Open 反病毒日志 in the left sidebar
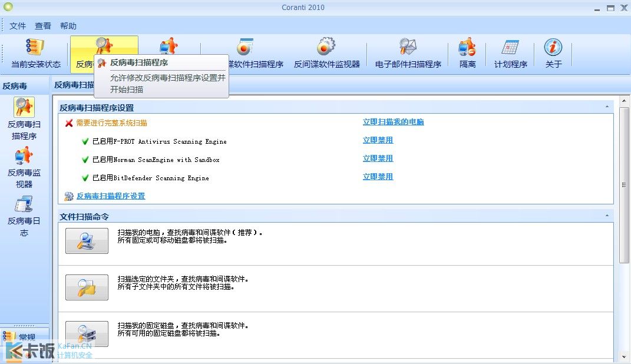Viewport: 631px width, 364px height. [24, 216]
